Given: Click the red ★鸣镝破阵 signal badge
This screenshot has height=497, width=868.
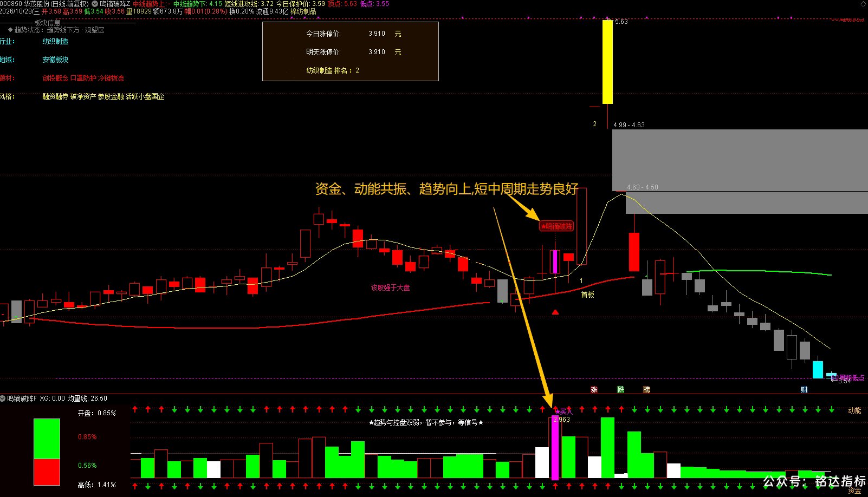Looking at the screenshot, I should [x=556, y=226].
